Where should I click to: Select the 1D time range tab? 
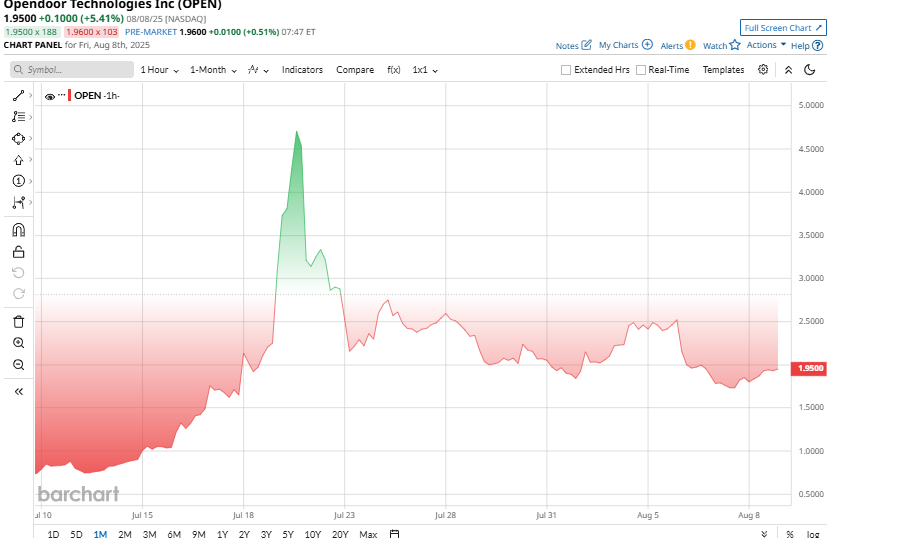click(53, 534)
